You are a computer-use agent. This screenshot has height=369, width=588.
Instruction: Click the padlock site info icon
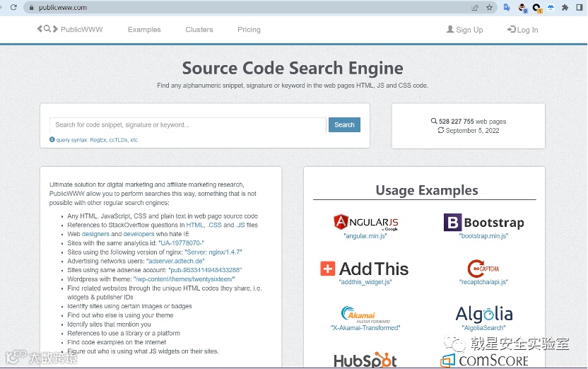(x=32, y=8)
